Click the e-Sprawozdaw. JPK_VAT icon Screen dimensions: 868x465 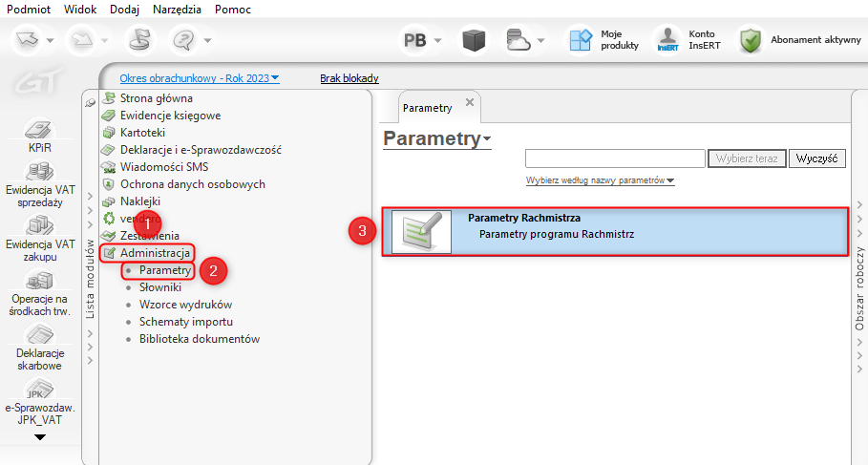(x=40, y=391)
